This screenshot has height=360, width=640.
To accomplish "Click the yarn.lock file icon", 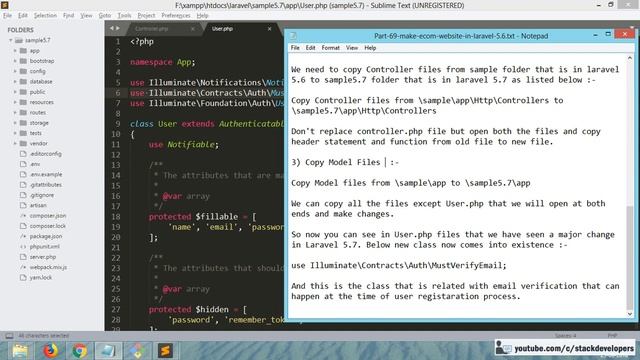I will 23,278.
